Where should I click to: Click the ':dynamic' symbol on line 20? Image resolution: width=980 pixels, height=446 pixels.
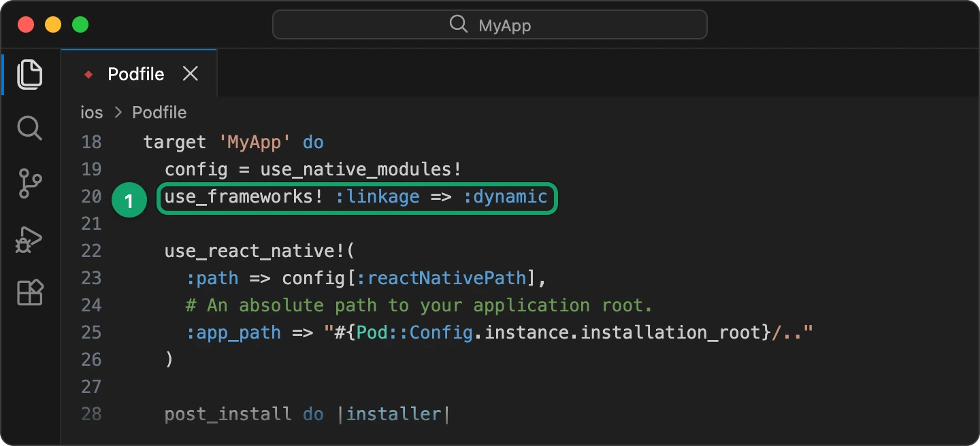pos(505,197)
